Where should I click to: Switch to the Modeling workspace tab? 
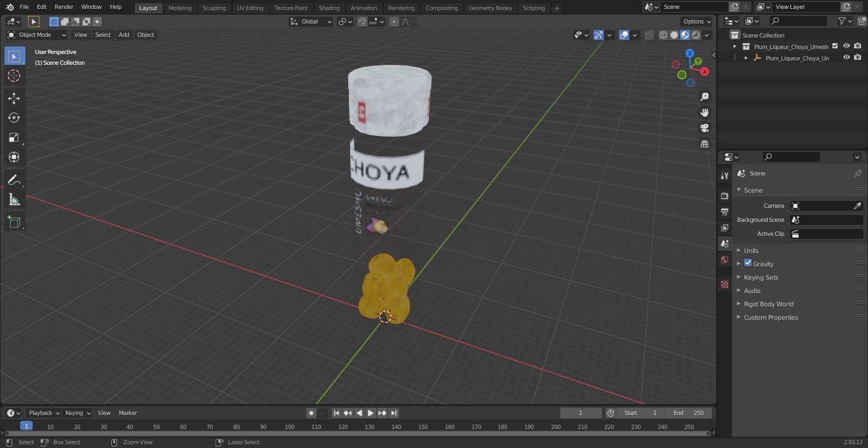point(180,8)
